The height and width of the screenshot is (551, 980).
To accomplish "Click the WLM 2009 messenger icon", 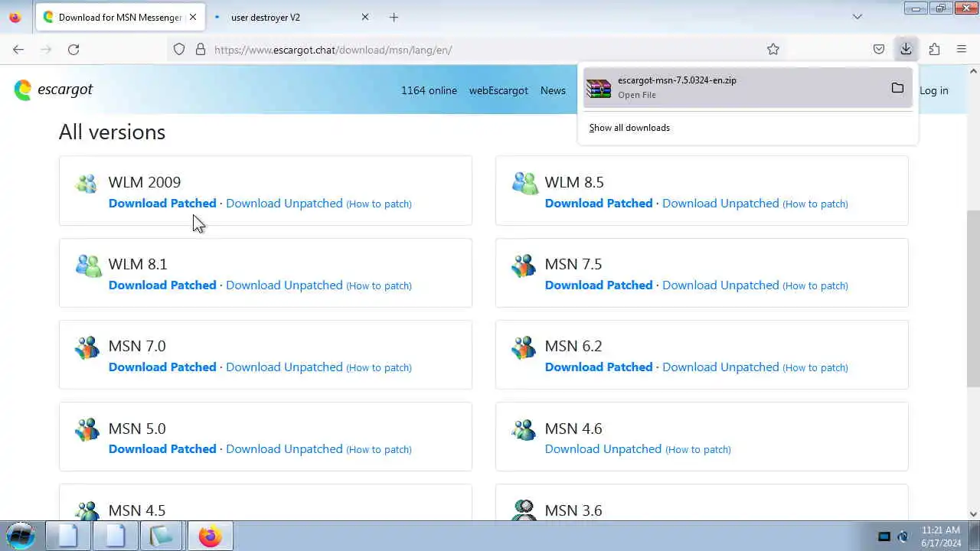I will 87,184.
